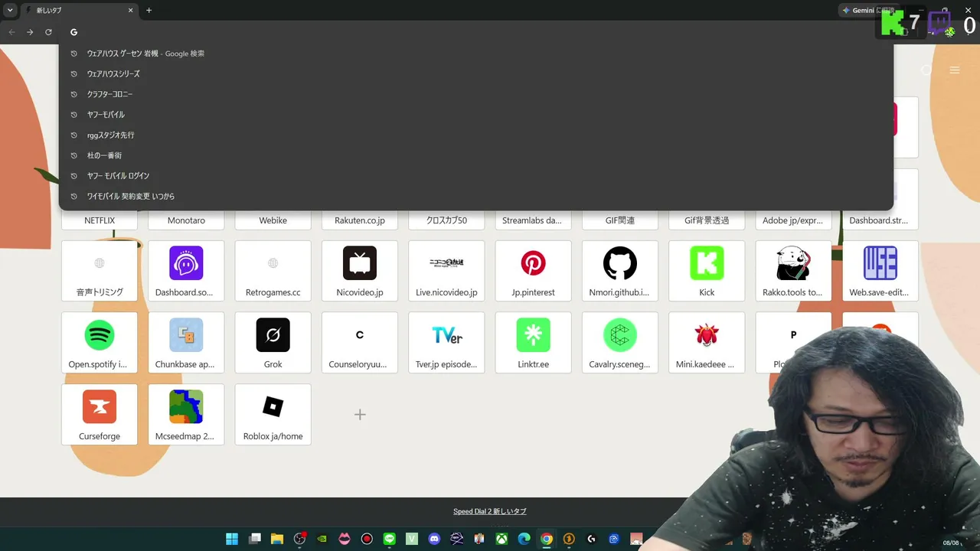Choose suggestion クラフターコロニー
This screenshot has height=551, width=980.
(476, 94)
